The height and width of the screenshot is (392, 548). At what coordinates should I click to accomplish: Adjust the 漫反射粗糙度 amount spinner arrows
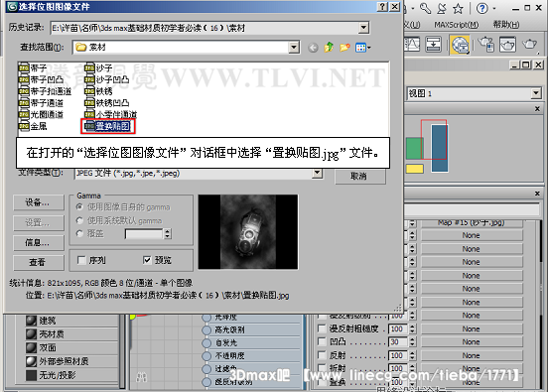click(412, 328)
